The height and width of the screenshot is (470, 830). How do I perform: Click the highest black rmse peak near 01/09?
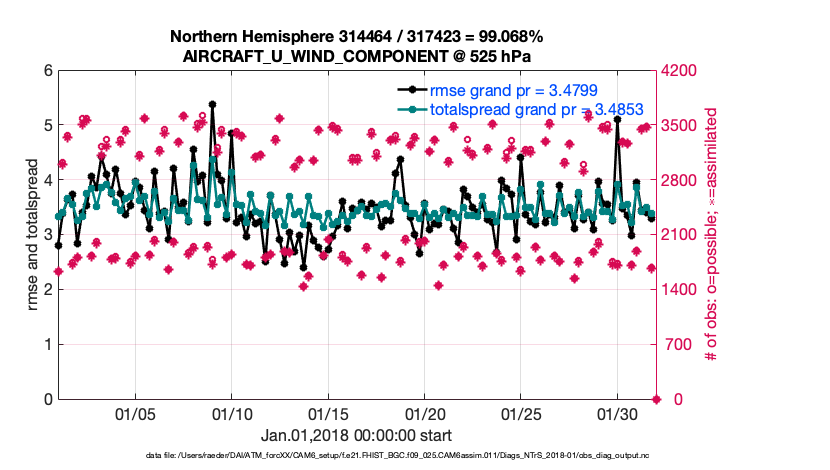[x=212, y=104]
